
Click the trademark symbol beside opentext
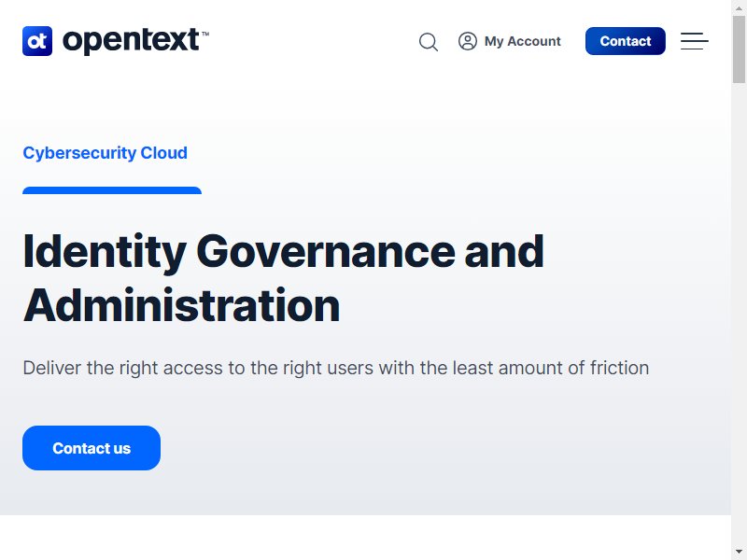(x=205, y=34)
